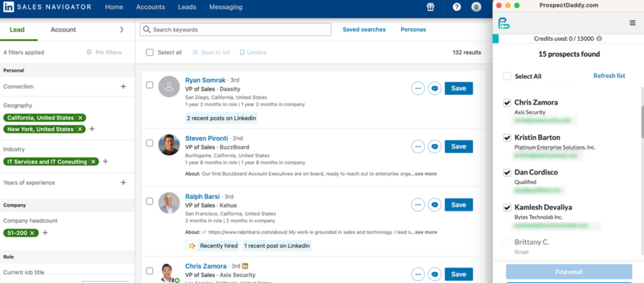The height and width of the screenshot is (283, 644).
Task: Click the Search keywords field
Action: pyautogui.click(x=235, y=30)
